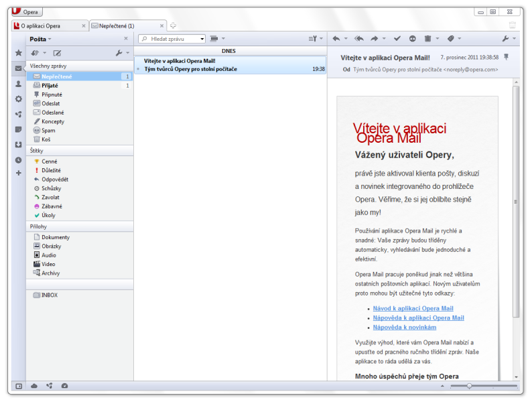Close the Pošta side panel

coord(126,39)
